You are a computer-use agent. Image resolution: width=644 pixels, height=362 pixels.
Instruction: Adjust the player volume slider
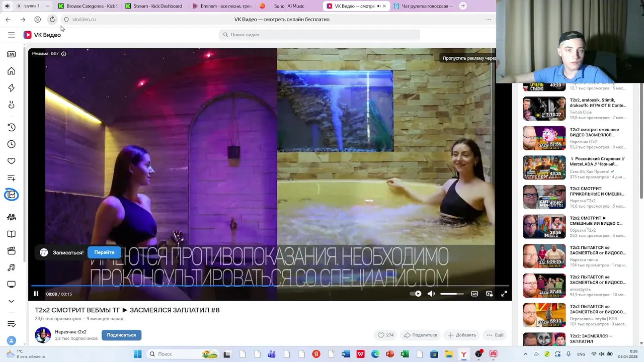(x=452, y=294)
